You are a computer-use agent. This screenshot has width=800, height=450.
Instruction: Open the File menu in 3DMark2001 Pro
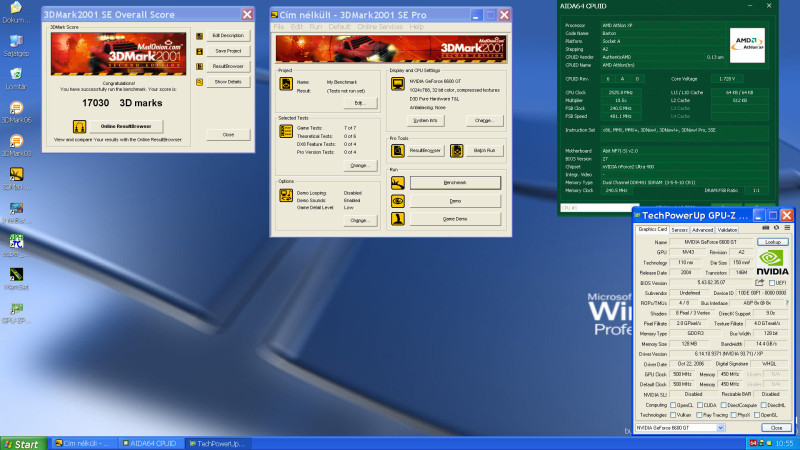click(x=279, y=27)
